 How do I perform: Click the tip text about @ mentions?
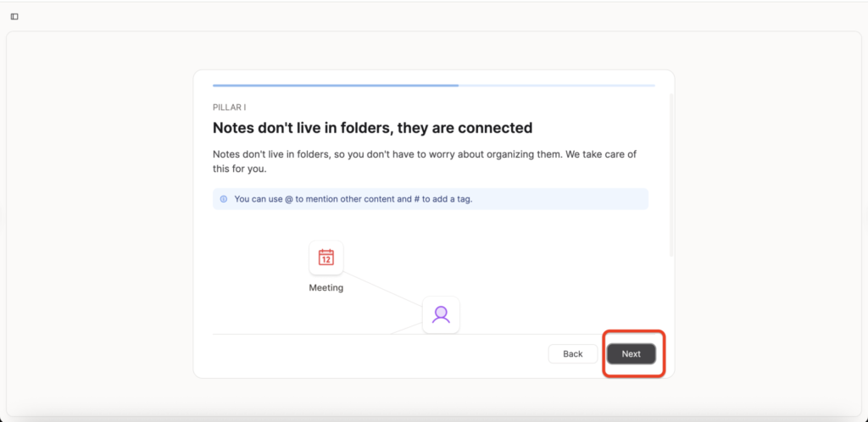coord(353,199)
